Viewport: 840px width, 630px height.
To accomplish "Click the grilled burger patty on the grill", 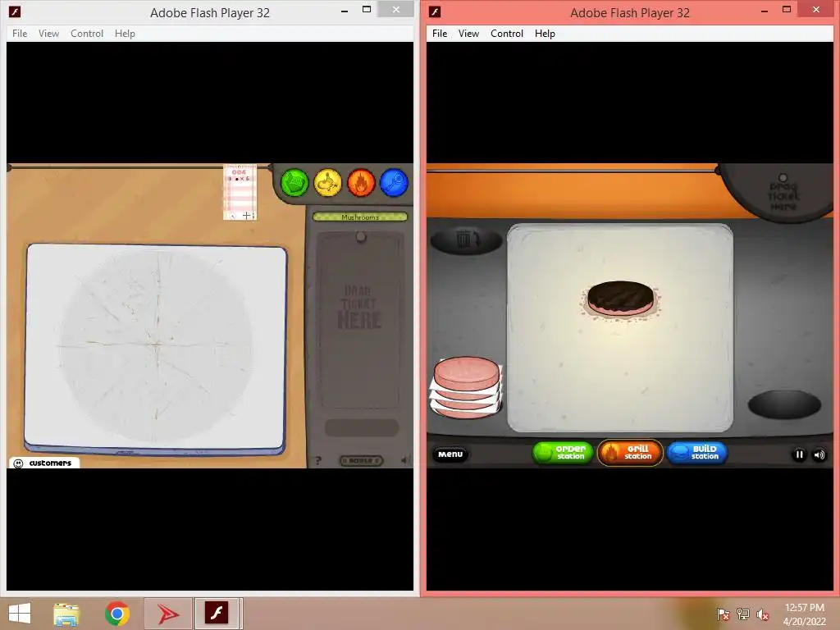I will 620,299.
